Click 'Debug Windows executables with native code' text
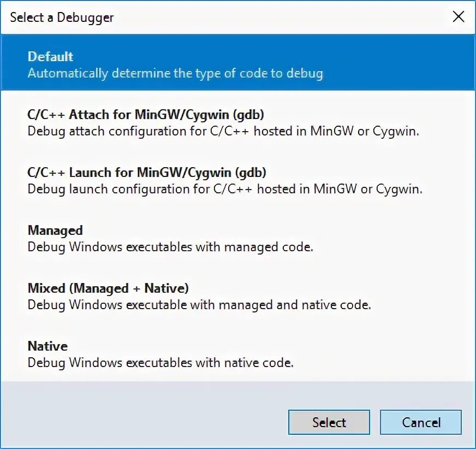Viewport: 476px width, 449px height. [x=160, y=363]
